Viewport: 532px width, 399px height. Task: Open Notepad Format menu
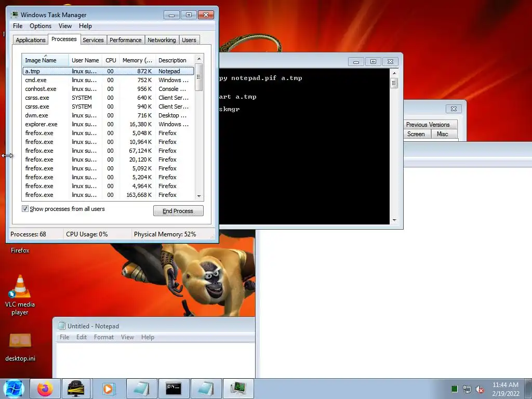pos(104,337)
